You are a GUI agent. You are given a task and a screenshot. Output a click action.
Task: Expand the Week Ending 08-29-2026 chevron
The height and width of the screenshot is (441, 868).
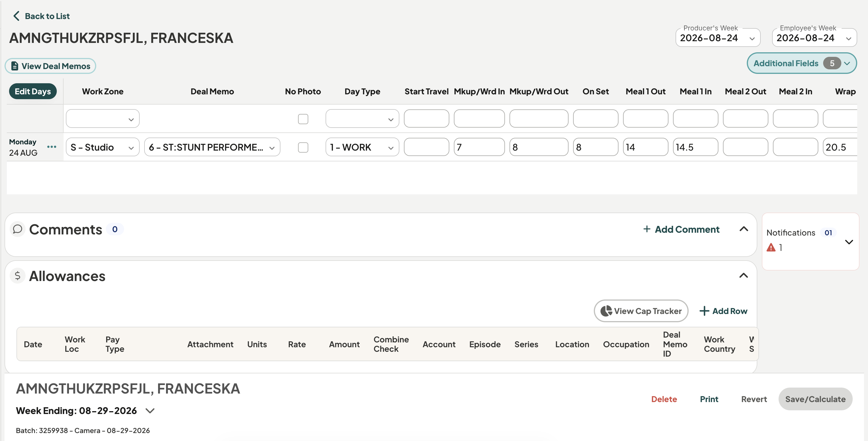point(150,411)
